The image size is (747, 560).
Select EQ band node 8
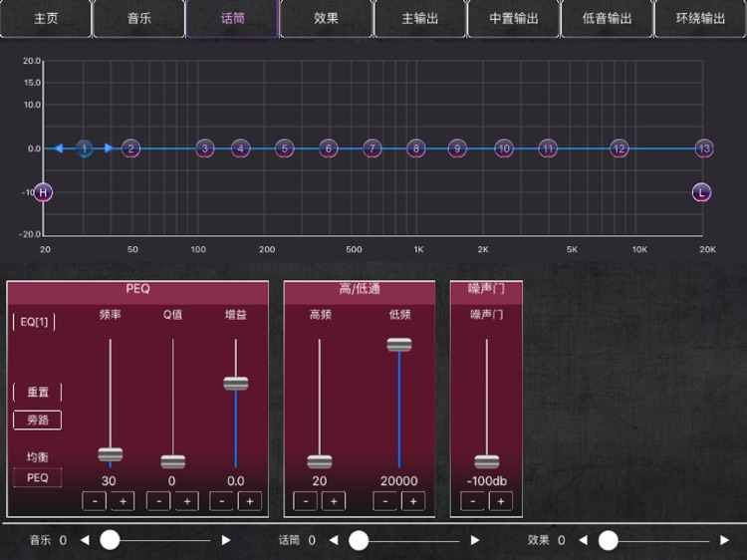416,148
